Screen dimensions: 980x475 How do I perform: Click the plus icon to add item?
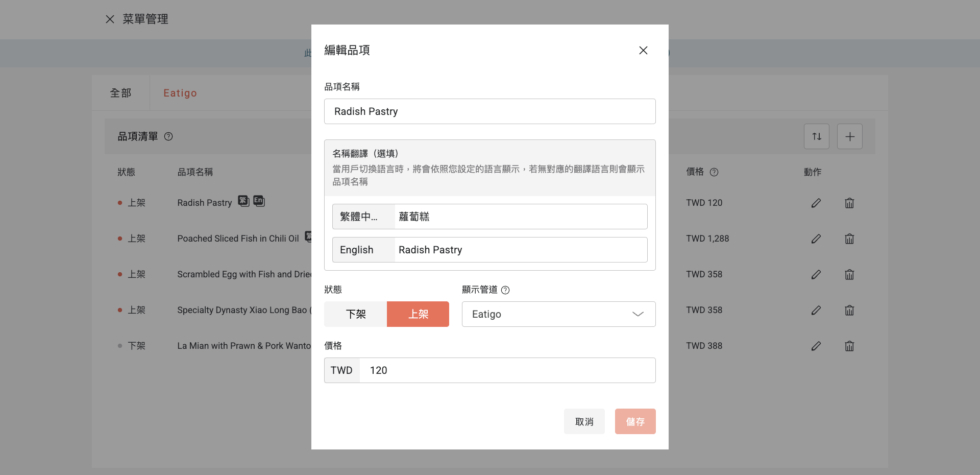point(849,136)
